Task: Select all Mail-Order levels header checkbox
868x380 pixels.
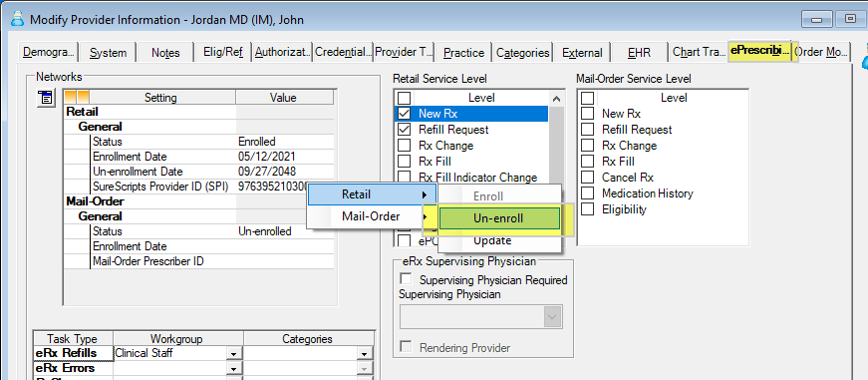Action: point(587,98)
